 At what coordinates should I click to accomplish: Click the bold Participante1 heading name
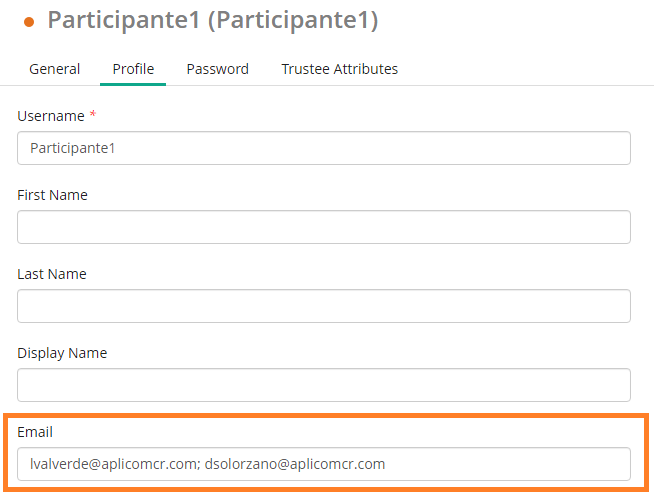(122, 20)
